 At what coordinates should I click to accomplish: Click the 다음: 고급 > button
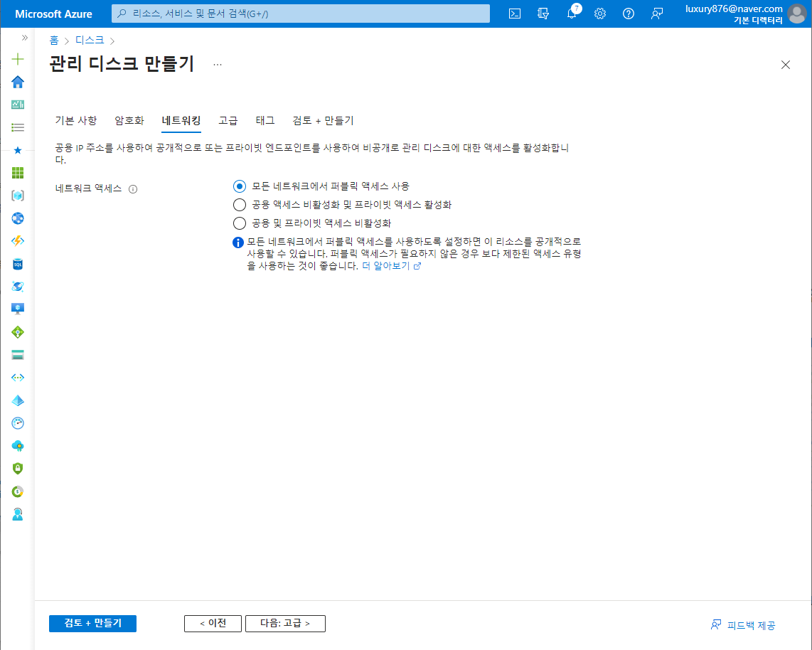coord(285,624)
